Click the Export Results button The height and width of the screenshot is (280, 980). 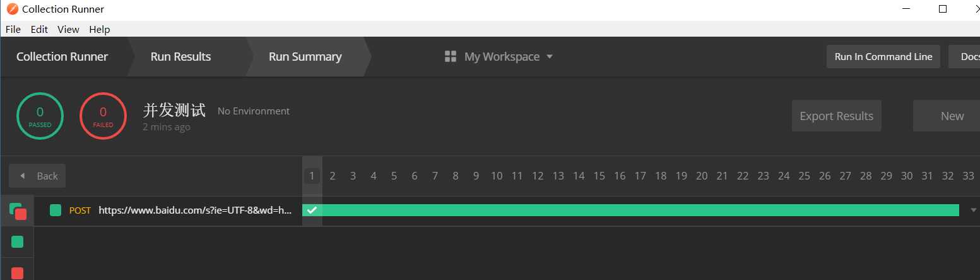837,116
